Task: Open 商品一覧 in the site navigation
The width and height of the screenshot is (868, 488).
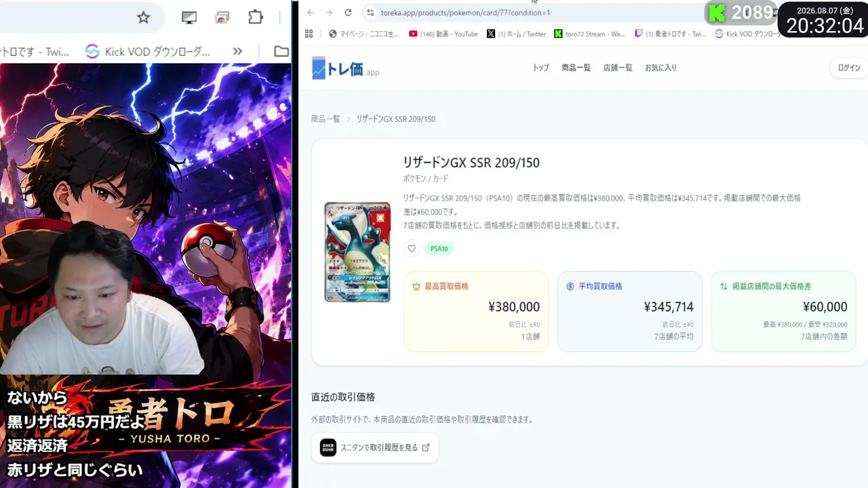Action: 576,68
